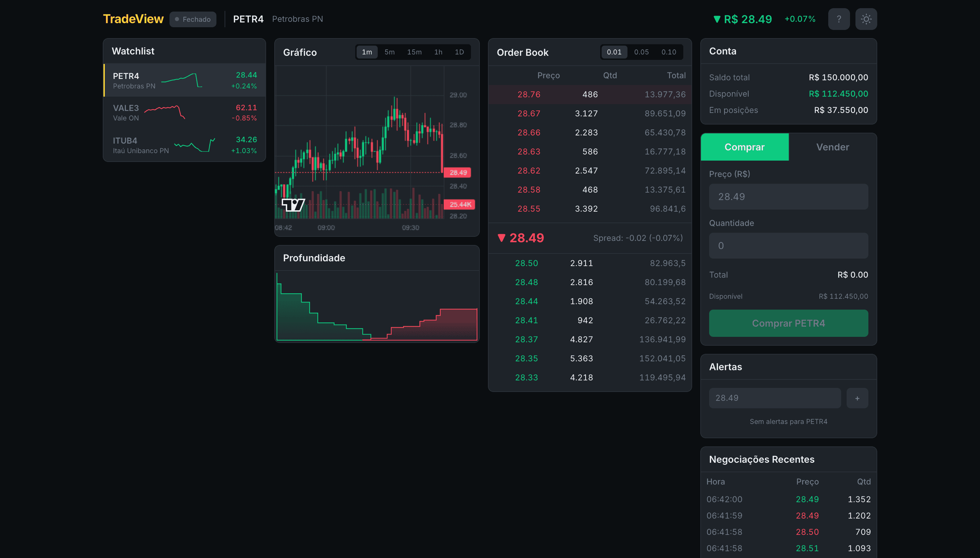Choose the 1D chart timeframe
The width and height of the screenshot is (980, 558).
[x=459, y=52]
